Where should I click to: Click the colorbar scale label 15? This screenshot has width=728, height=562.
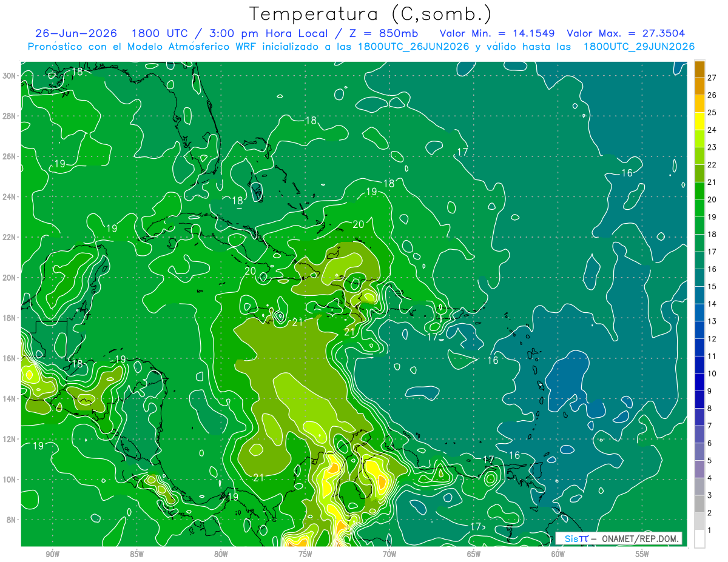pos(712,286)
